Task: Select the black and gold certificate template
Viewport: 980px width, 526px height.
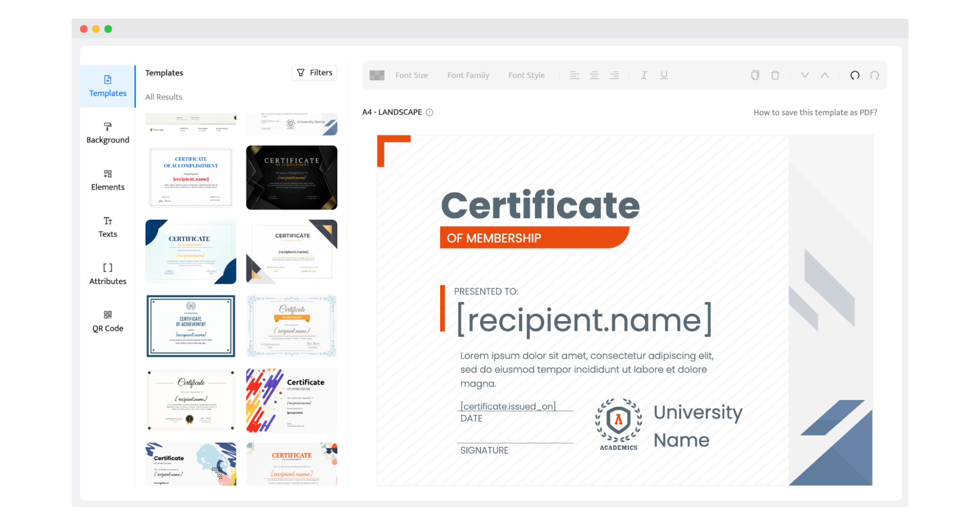Action: (x=291, y=177)
